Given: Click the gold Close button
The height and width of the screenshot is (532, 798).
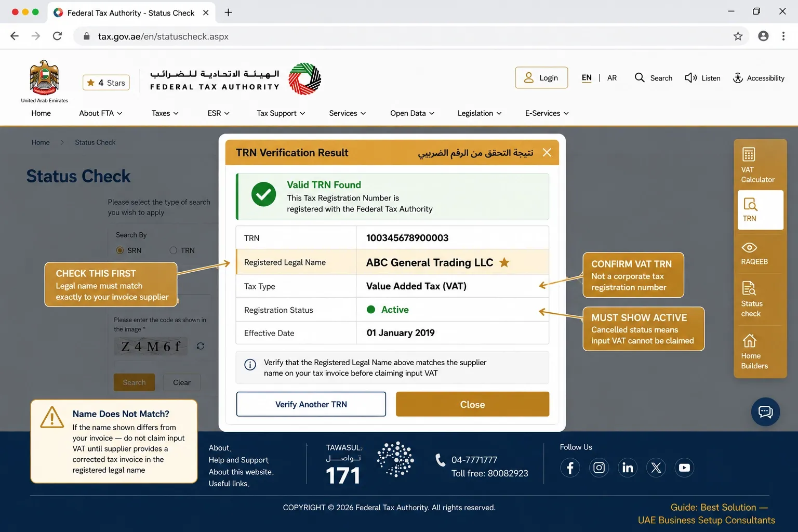Looking at the screenshot, I should 472,404.
